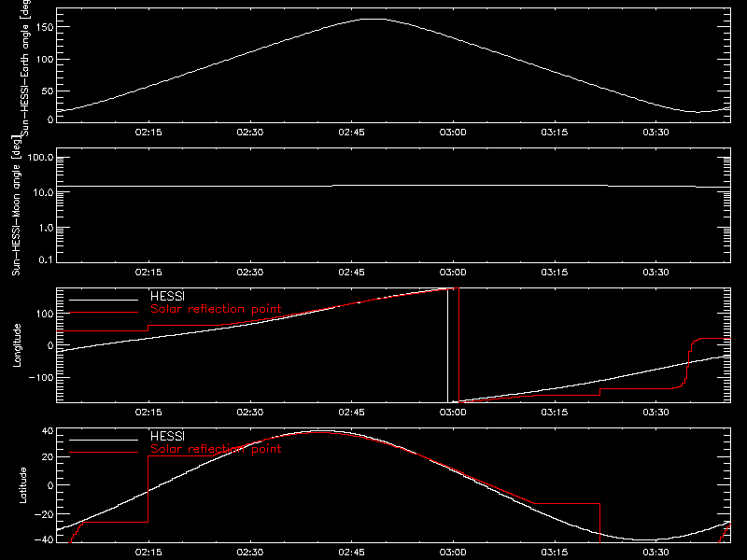747x560 pixels.
Task: Click 02:45 time label under Earth angle plot
Action: (x=352, y=133)
